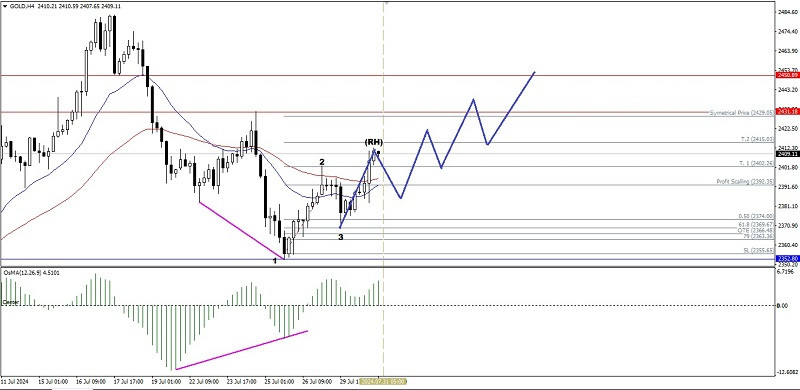
Task: Click the 0.50 (2374.00) Fibonacci label
Action: tap(757, 216)
